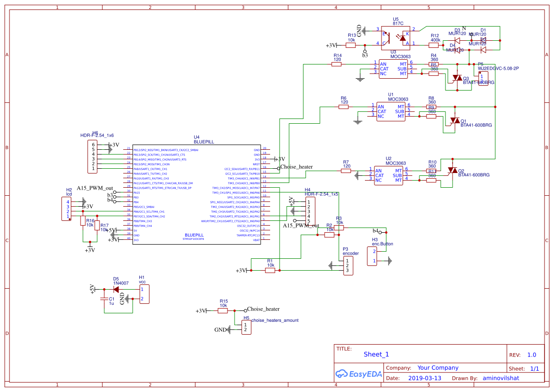The image size is (554, 392).
Task: Select the Drawn By name aminovilshat
Action: (501, 378)
